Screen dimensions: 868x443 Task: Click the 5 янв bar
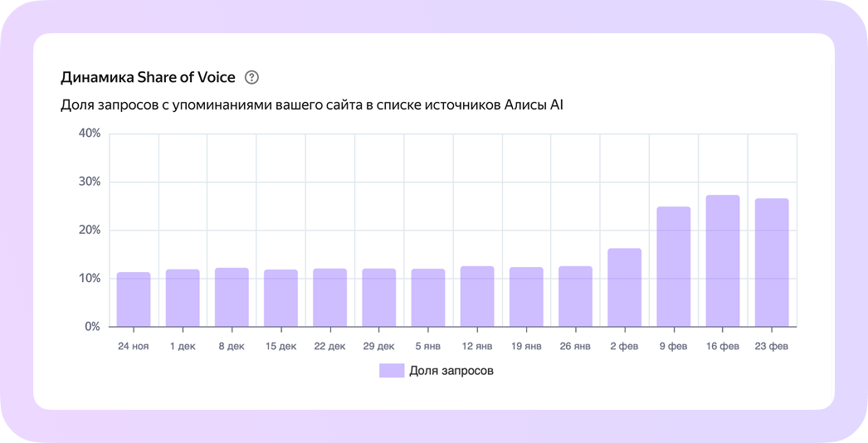(x=428, y=297)
